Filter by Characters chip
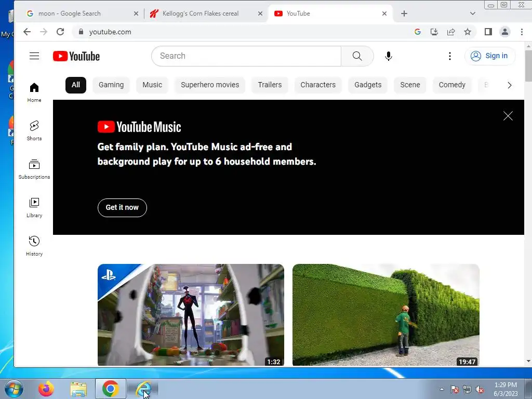This screenshot has width=532, height=399. (318, 85)
